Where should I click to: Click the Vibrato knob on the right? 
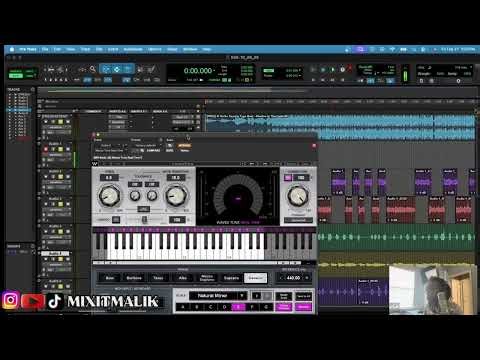point(298,196)
